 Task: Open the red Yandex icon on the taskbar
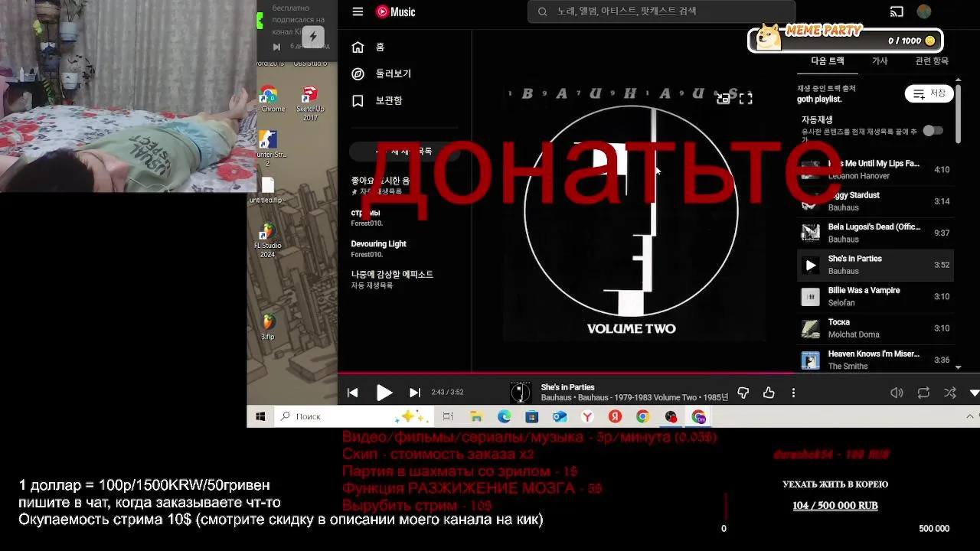click(x=615, y=416)
